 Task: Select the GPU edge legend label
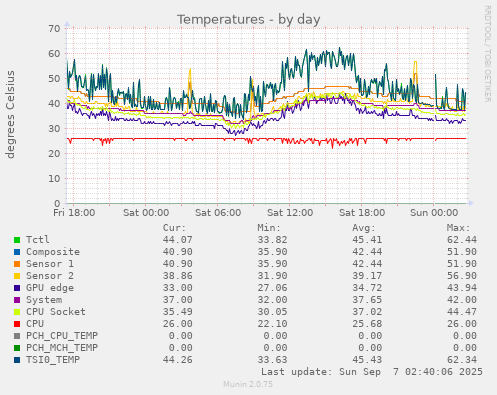[50, 288]
